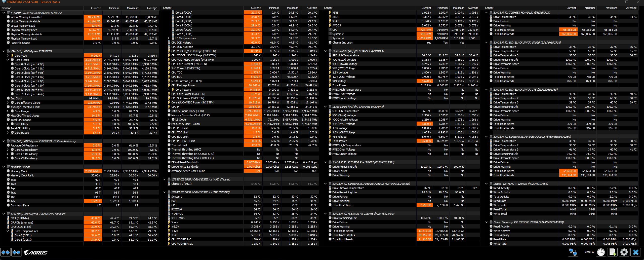Click the chip icon of Memory Timings group
The image size is (644, 260).
tap(8, 167)
